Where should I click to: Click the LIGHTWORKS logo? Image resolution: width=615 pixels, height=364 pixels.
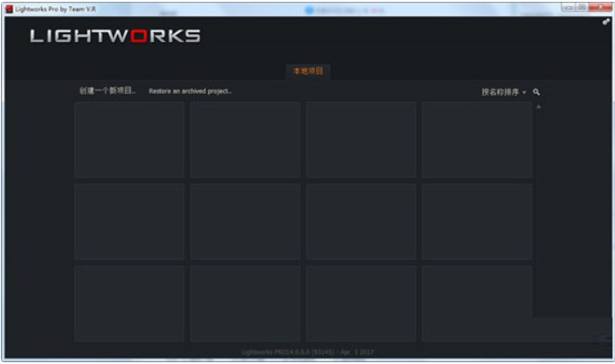[115, 37]
